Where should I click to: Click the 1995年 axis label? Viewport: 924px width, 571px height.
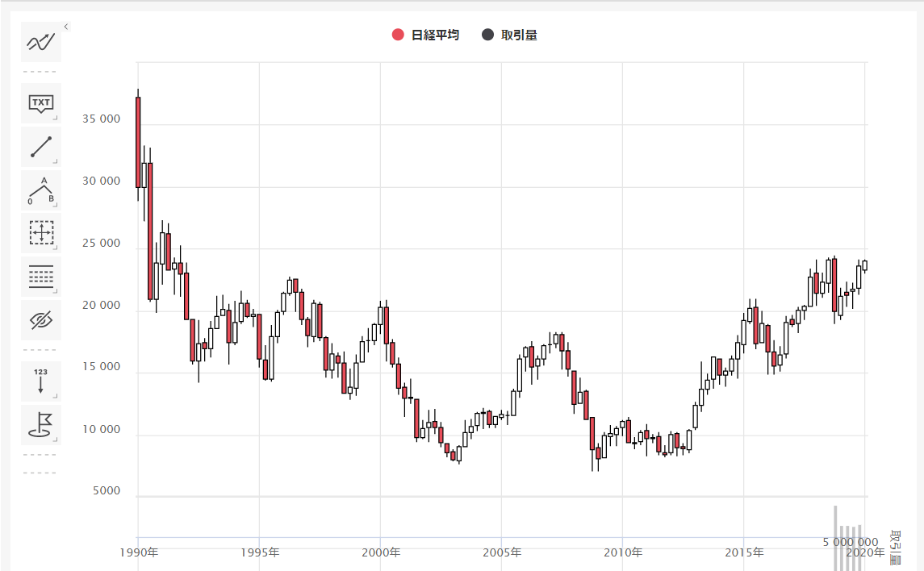[x=260, y=552]
